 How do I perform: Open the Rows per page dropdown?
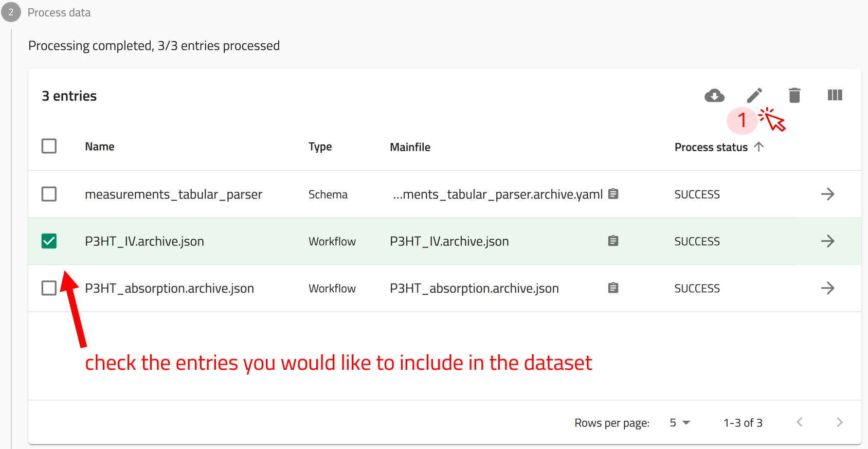point(679,423)
